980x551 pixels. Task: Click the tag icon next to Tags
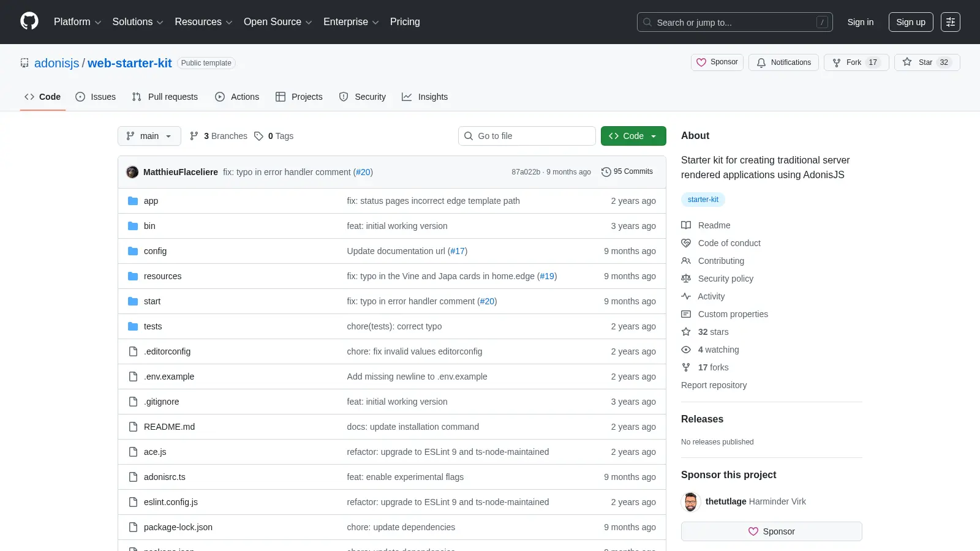coord(259,136)
